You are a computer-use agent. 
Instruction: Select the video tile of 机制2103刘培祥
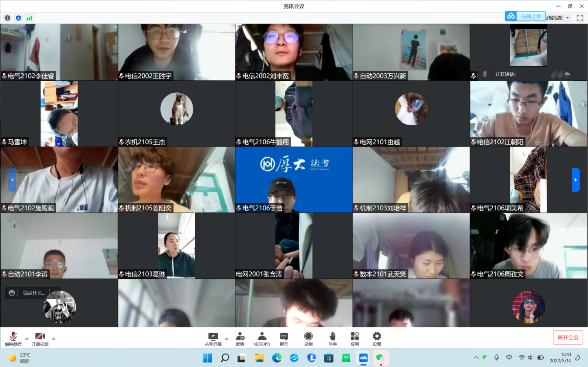point(412,180)
